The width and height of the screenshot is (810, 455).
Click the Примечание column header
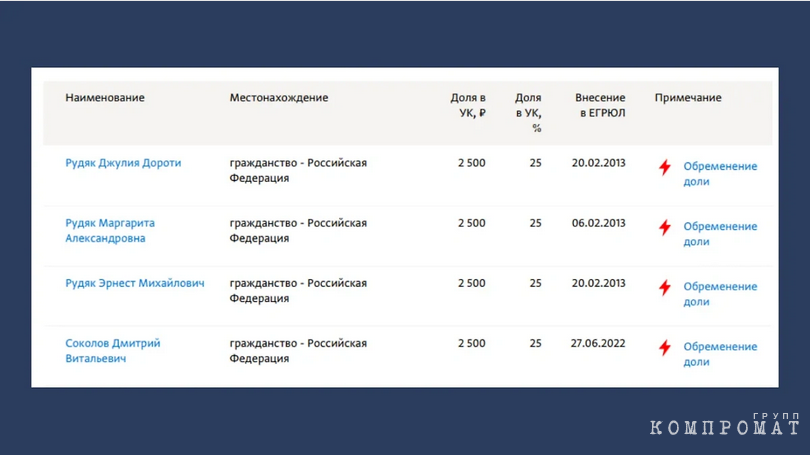click(688, 98)
